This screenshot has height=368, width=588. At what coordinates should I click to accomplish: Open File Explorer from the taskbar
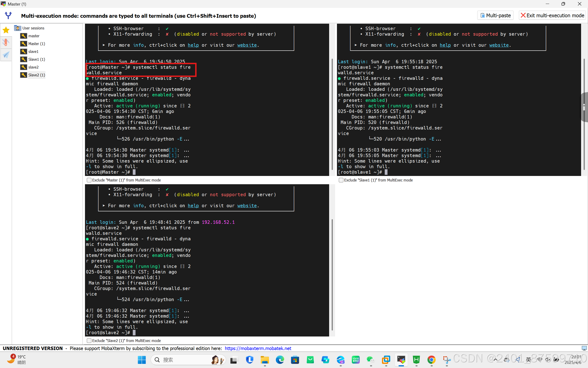click(265, 360)
